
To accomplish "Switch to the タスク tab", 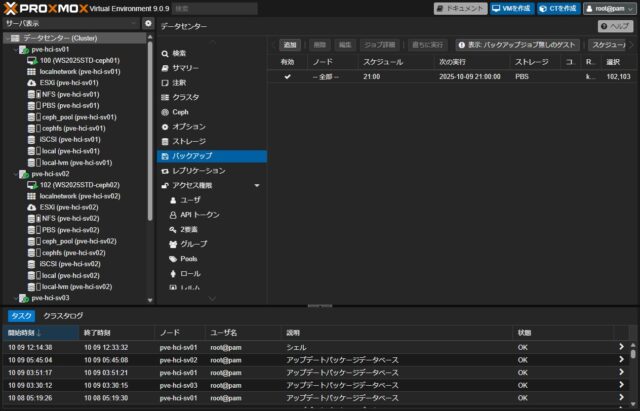I will pyautogui.click(x=20, y=315).
